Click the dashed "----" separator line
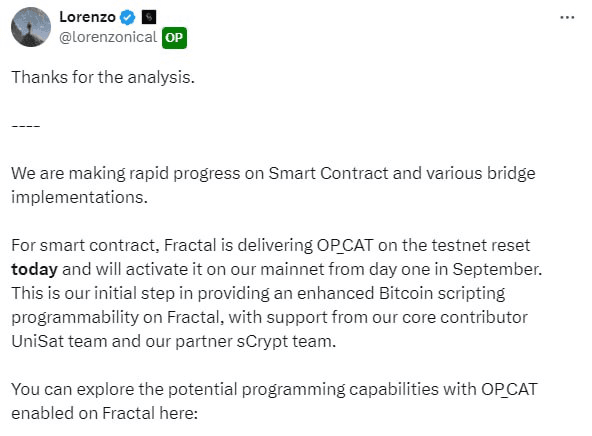 (26, 126)
